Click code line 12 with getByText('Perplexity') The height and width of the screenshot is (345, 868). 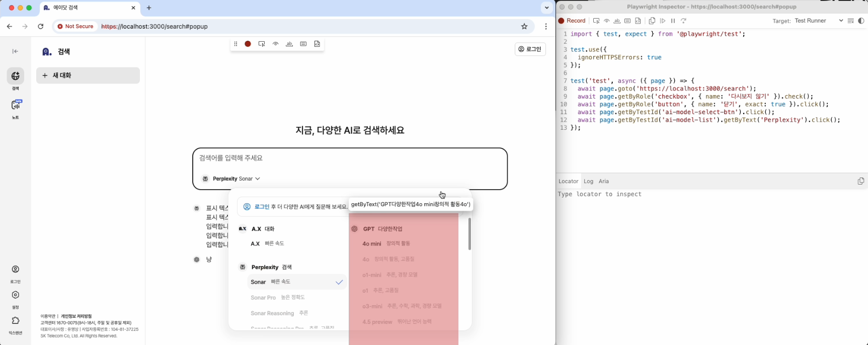[709, 120]
